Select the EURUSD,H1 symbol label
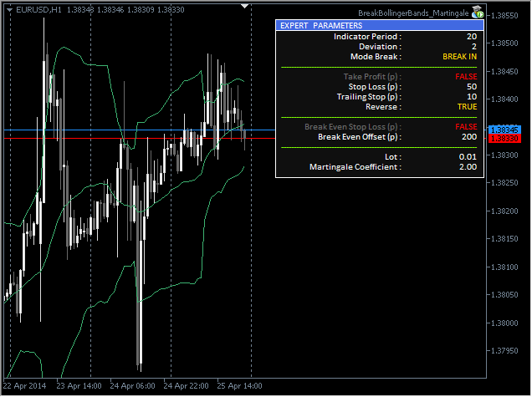This screenshot has width=532, height=397. 38,10
